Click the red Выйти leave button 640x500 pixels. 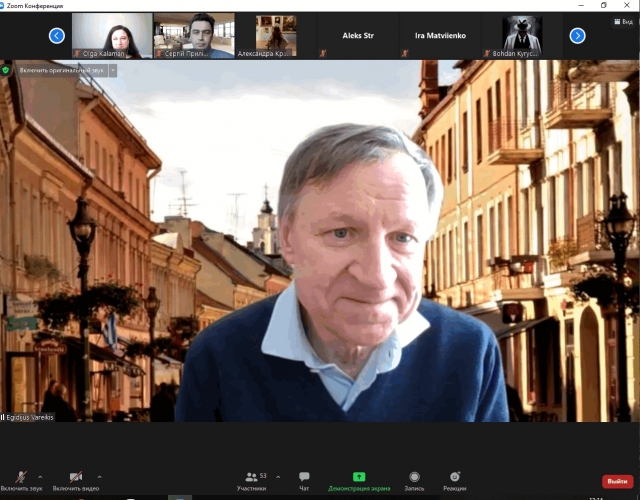point(617,481)
